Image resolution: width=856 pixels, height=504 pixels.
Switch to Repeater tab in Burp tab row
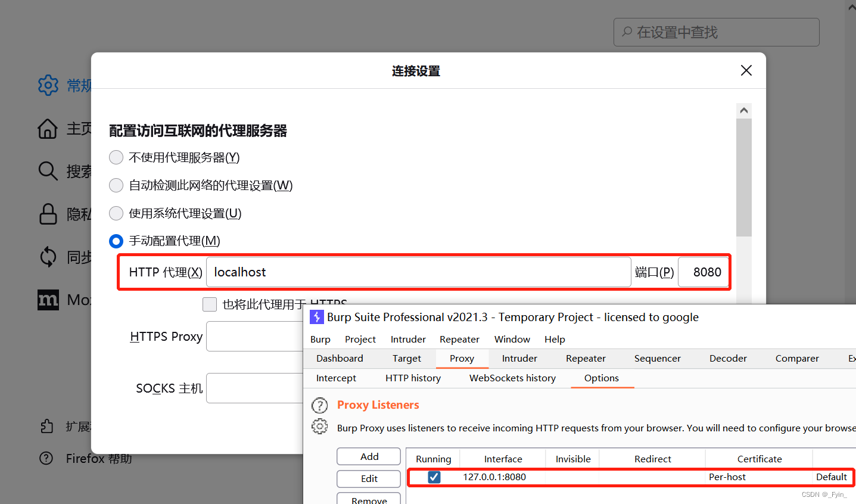point(586,358)
